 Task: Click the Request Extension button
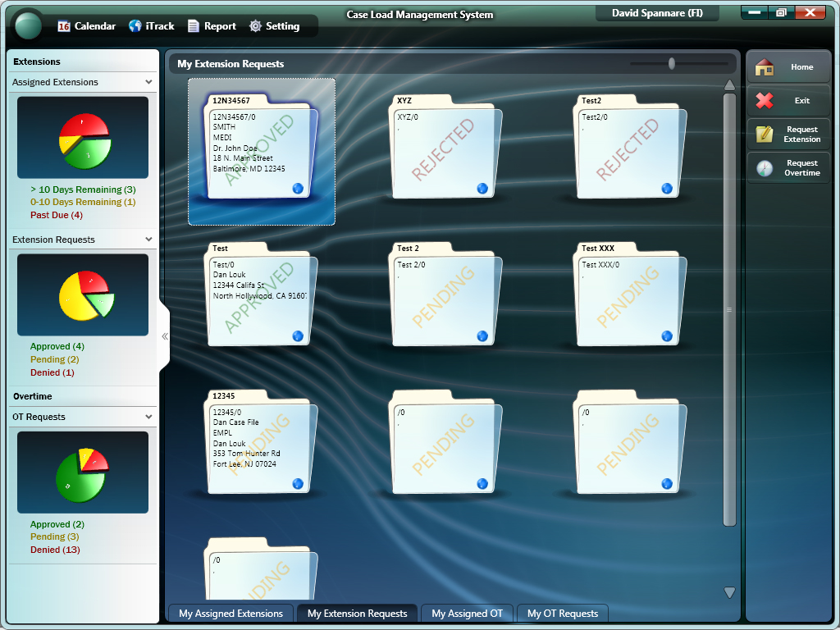click(787, 135)
